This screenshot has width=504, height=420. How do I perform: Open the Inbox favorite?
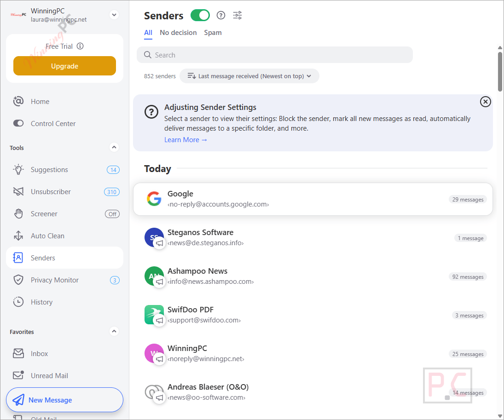tap(64, 353)
